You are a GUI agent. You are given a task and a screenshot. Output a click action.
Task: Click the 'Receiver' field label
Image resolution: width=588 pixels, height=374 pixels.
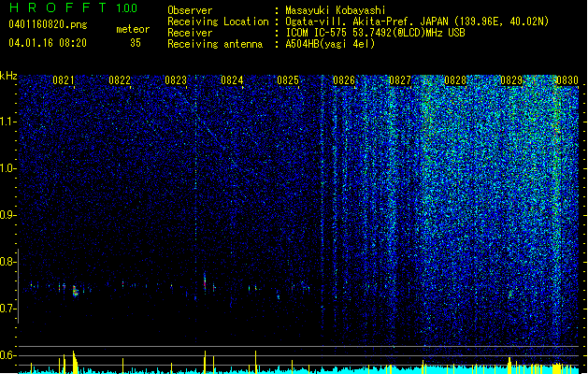[190, 33]
